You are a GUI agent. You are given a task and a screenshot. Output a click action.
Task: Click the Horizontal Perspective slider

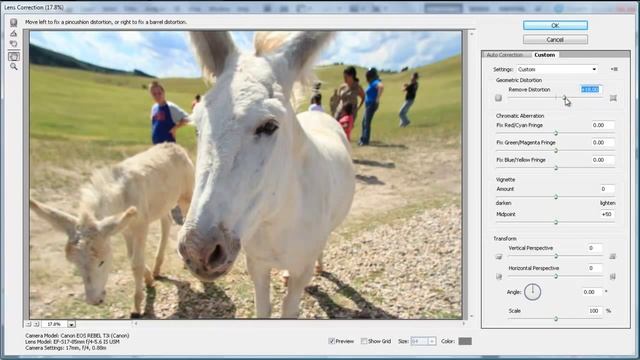tap(556, 276)
